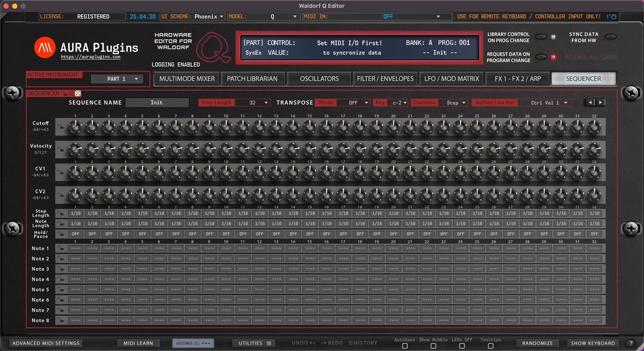Click the Redo arrow
This screenshot has height=351, width=644.
[324, 343]
